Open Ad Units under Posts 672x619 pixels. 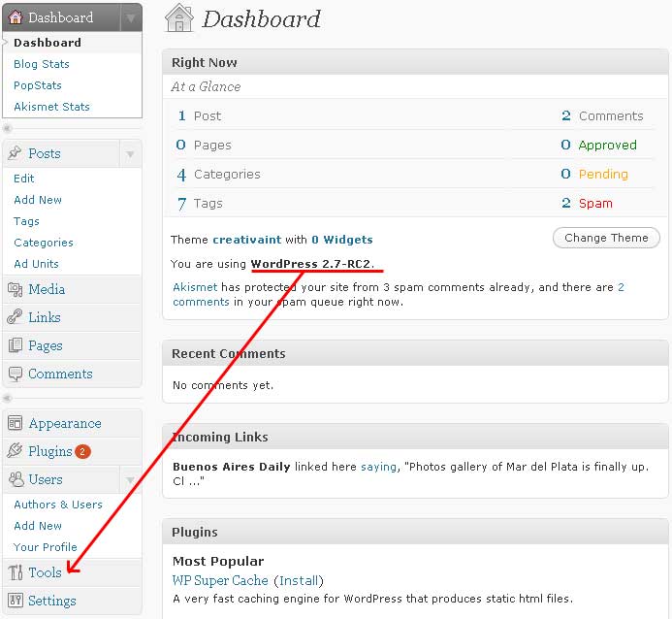[36, 264]
